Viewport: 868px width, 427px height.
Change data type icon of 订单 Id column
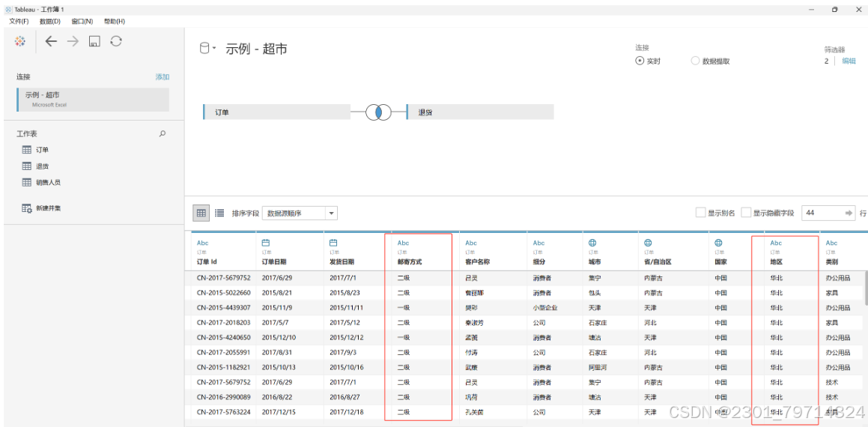203,243
